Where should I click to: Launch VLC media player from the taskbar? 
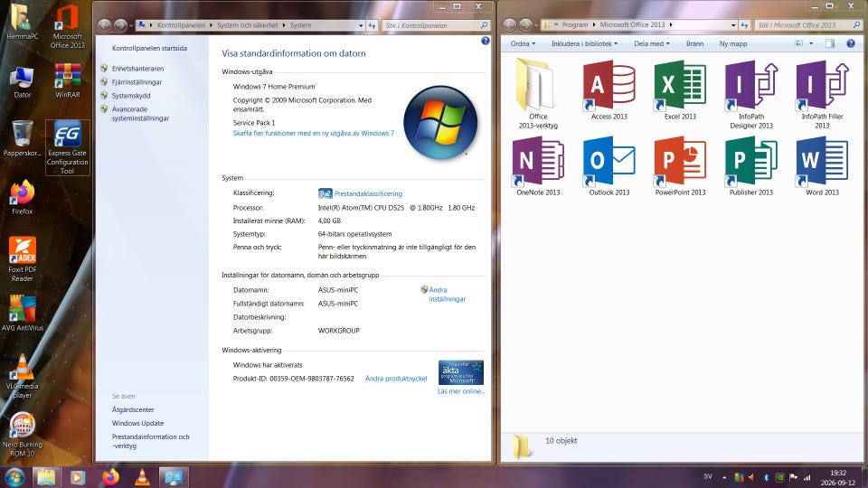click(x=142, y=477)
